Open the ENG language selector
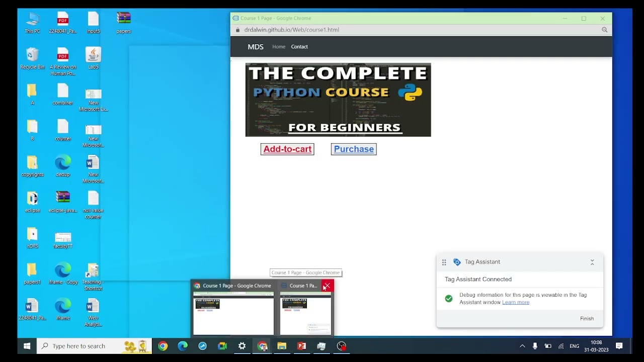 pos(574,346)
